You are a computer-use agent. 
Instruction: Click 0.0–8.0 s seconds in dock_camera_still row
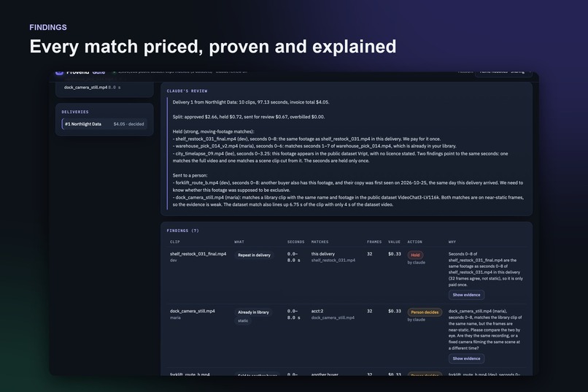click(x=293, y=315)
